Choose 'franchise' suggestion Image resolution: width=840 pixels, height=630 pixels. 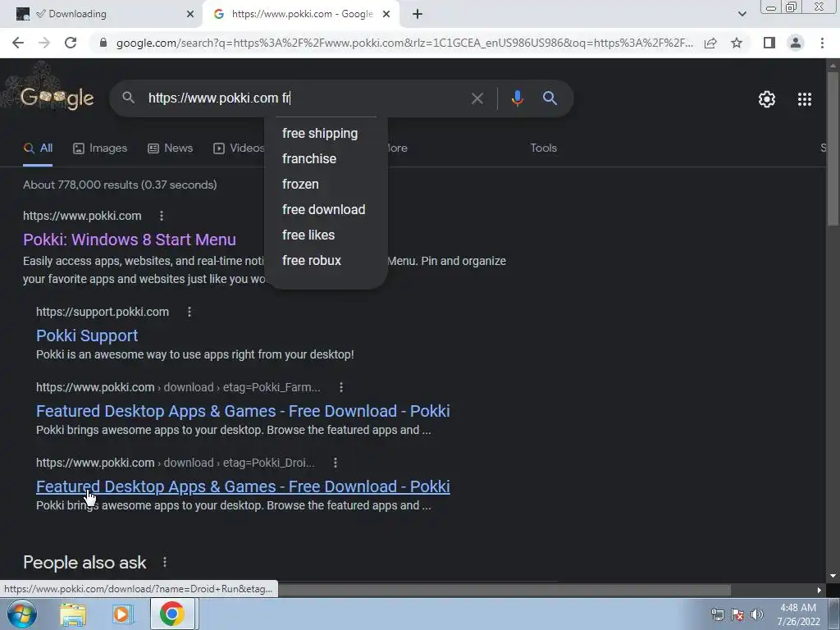[309, 158]
